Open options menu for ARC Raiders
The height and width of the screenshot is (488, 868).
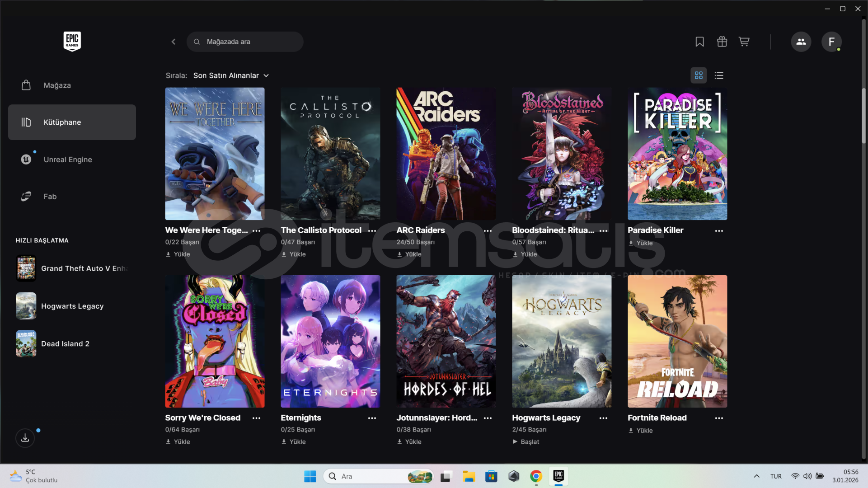pyautogui.click(x=488, y=230)
